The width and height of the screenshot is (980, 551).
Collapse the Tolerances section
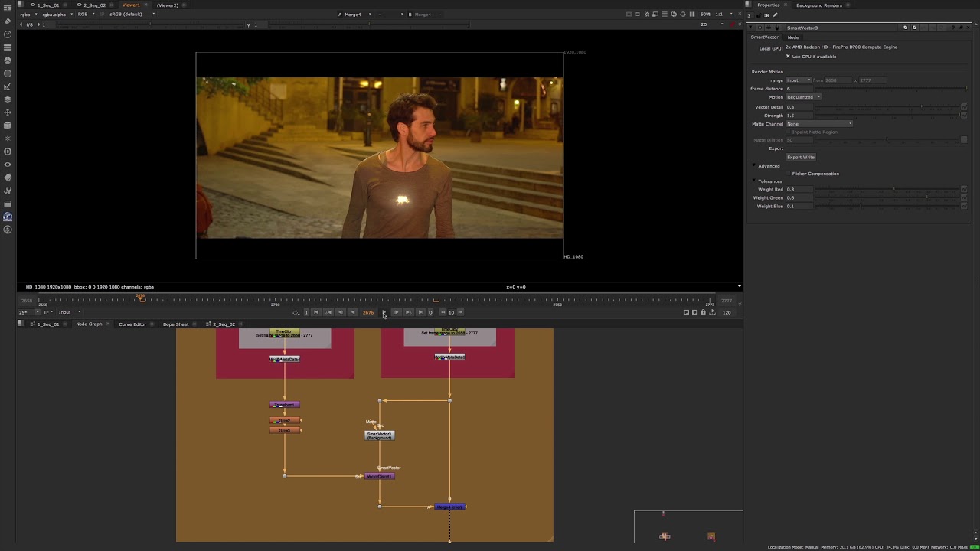tap(754, 181)
